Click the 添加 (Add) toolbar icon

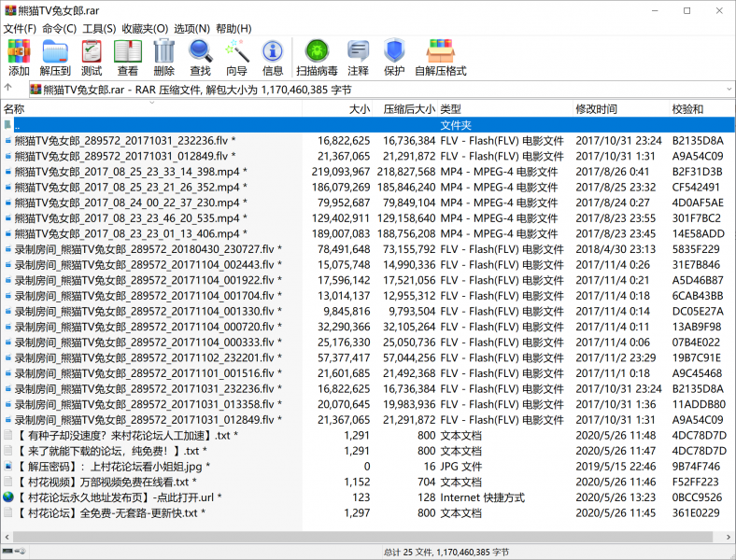(x=19, y=57)
